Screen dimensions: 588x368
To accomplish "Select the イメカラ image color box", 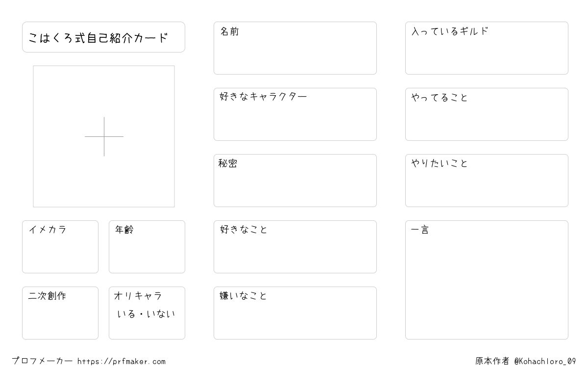I will [x=60, y=247].
